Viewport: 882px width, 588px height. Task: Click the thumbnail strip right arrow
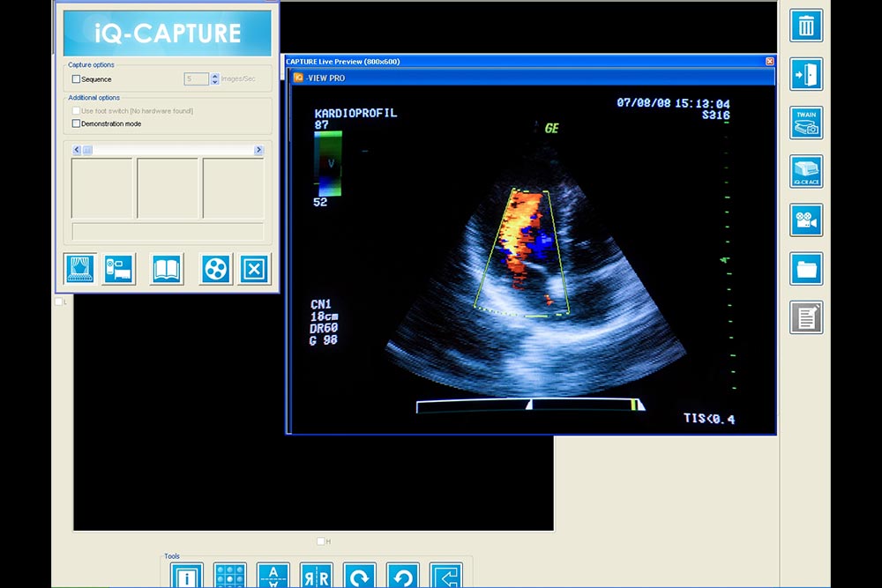tap(258, 150)
